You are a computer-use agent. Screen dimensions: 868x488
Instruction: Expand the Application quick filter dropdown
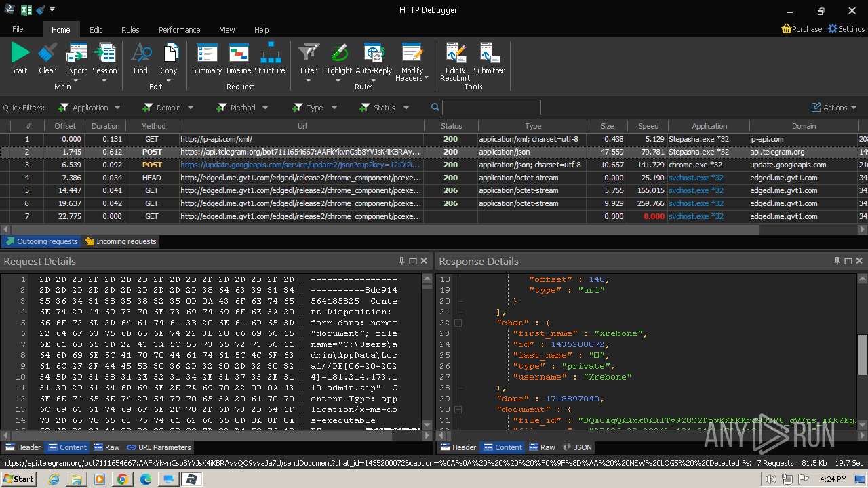coord(117,108)
